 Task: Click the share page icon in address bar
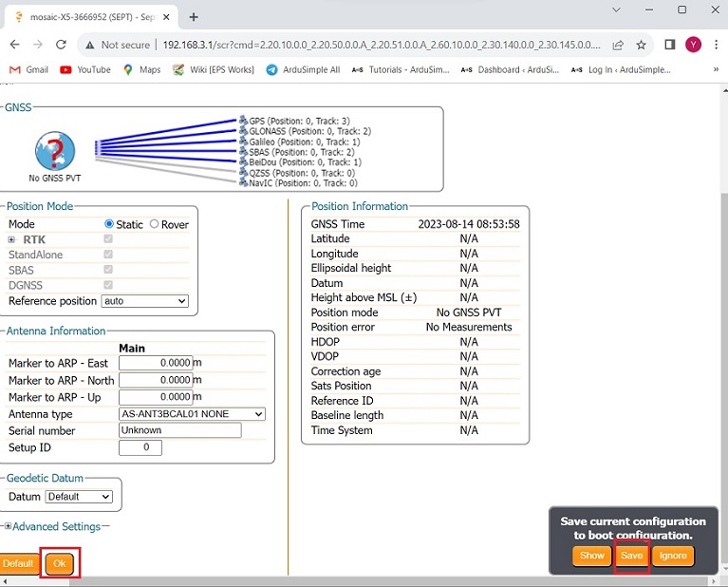click(618, 45)
